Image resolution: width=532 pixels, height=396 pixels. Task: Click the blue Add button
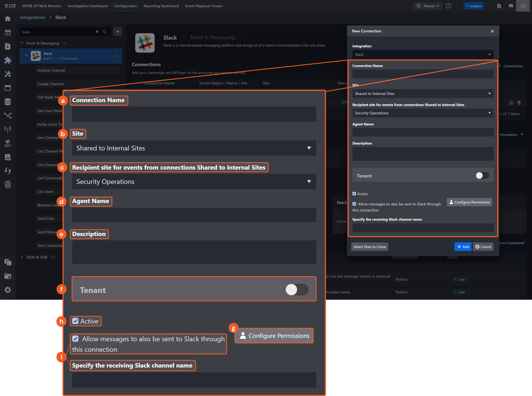tap(463, 247)
